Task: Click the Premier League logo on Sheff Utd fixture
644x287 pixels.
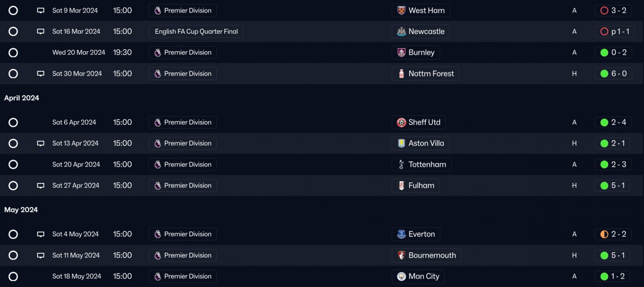Action: point(157,123)
